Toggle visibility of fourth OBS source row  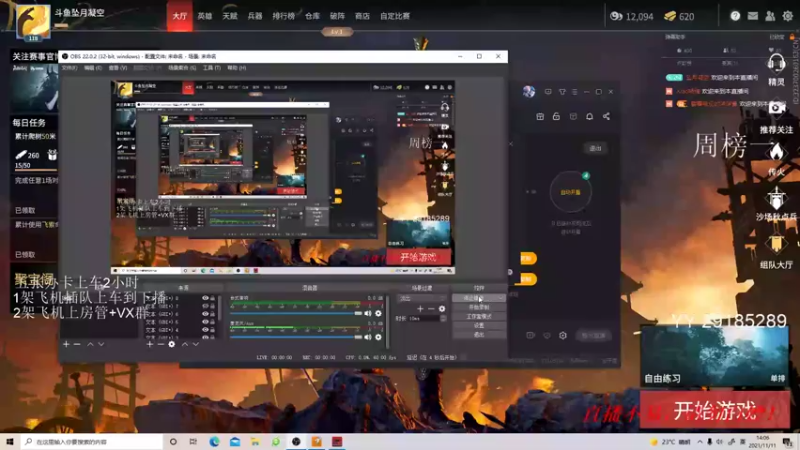[x=205, y=322]
